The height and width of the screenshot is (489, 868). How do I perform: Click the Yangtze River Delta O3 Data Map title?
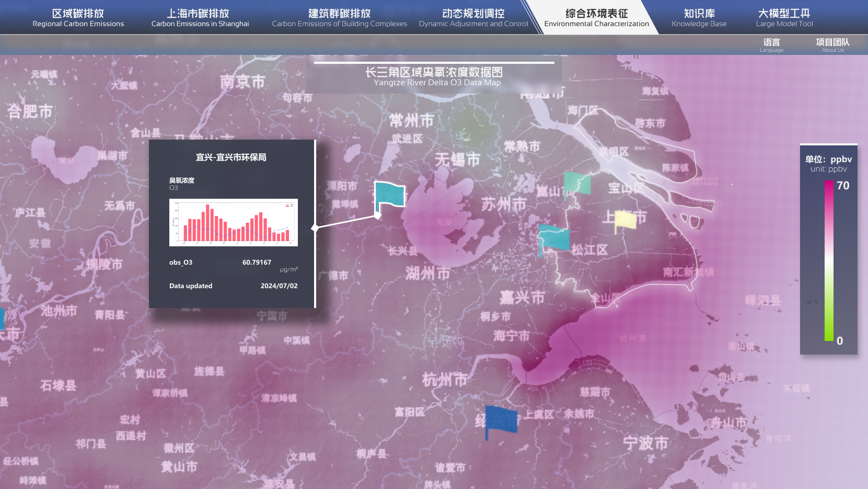(434, 76)
